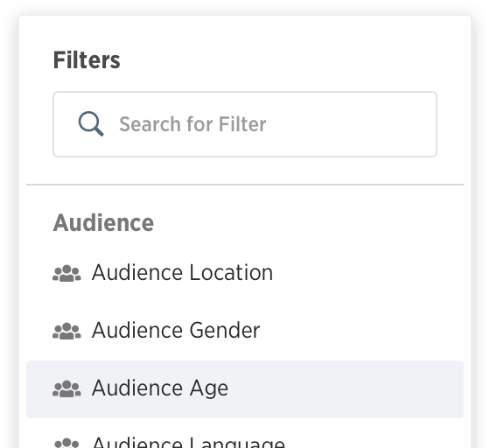Click the people icon beside Audience Gender
This screenshot has height=448, width=490.
pos(66,331)
